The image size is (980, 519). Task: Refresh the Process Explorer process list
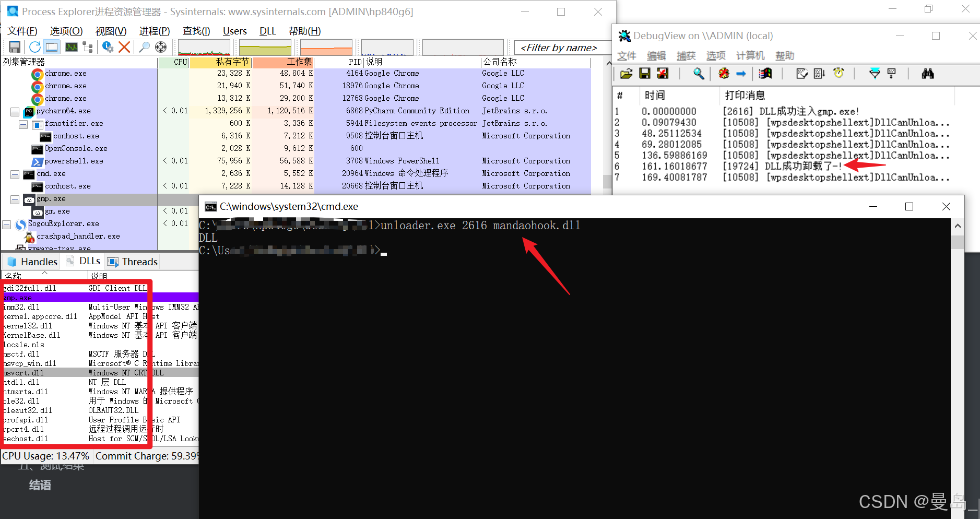click(x=35, y=47)
